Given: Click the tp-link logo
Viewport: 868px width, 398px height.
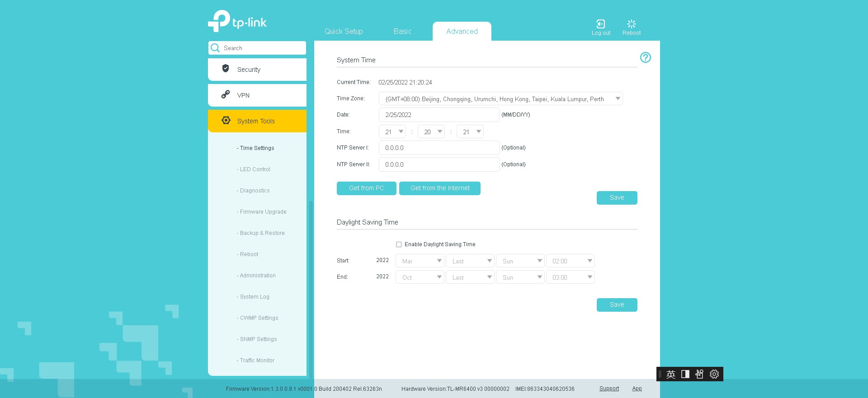Looking at the screenshot, I should coord(237,21).
